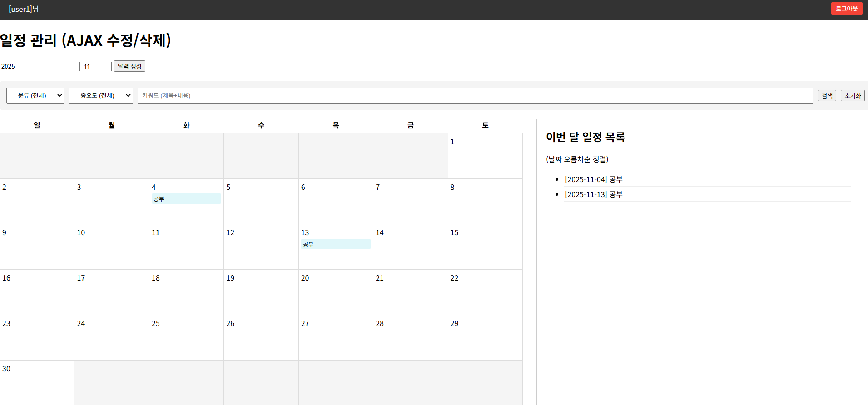Click the year input showing 2025

(x=40, y=67)
